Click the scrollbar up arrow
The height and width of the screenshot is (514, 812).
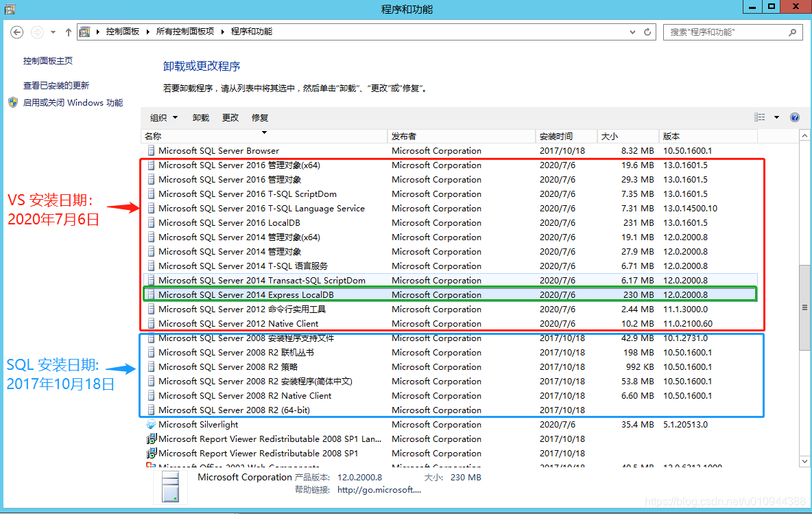pos(804,136)
